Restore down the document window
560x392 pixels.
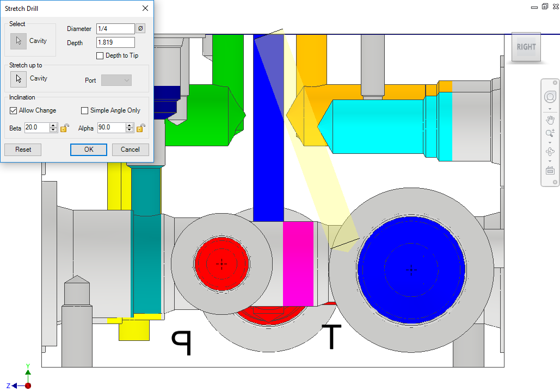coord(545,7)
